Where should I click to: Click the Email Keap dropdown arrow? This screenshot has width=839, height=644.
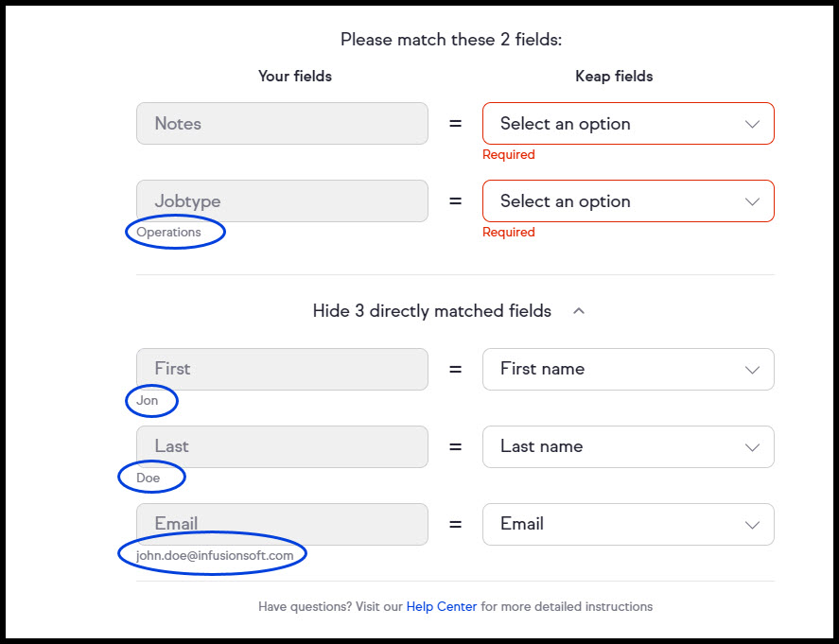click(752, 524)
